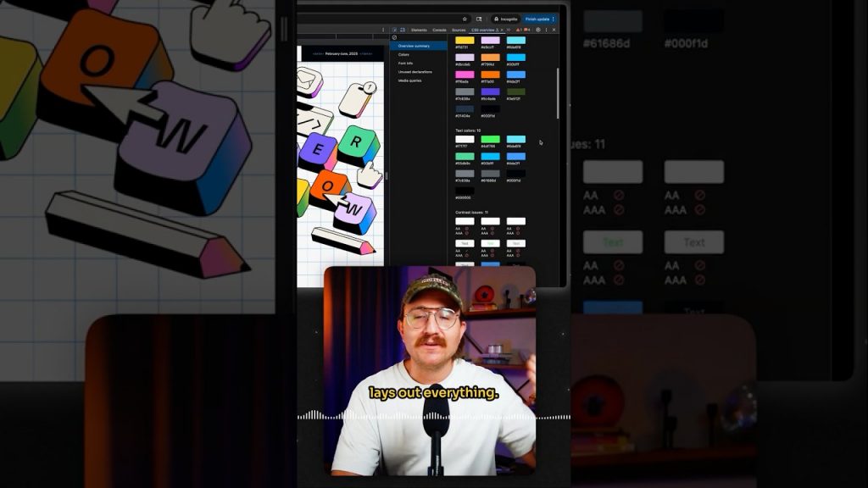Select the inspect element picker icon

point(395,30)
